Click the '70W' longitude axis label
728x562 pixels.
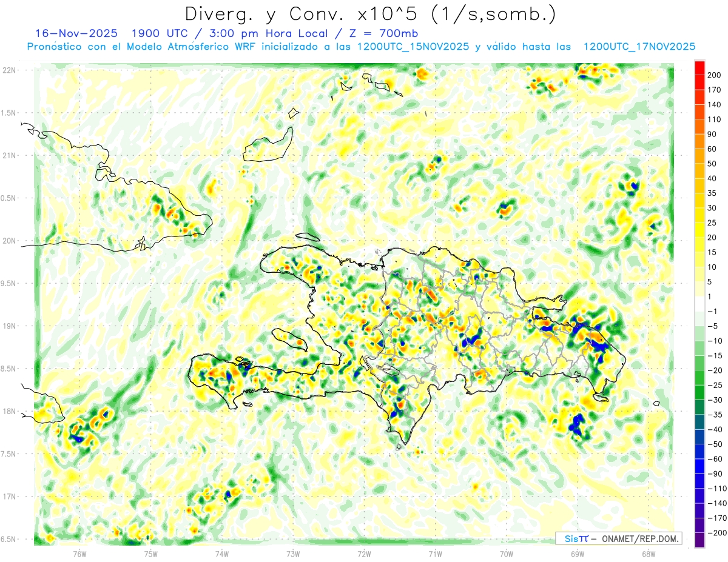coord(507,554)
